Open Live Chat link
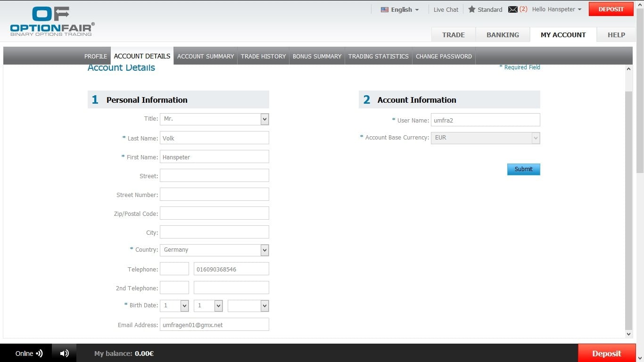Viewport: 644px width, 362px height. pos(446,9)
